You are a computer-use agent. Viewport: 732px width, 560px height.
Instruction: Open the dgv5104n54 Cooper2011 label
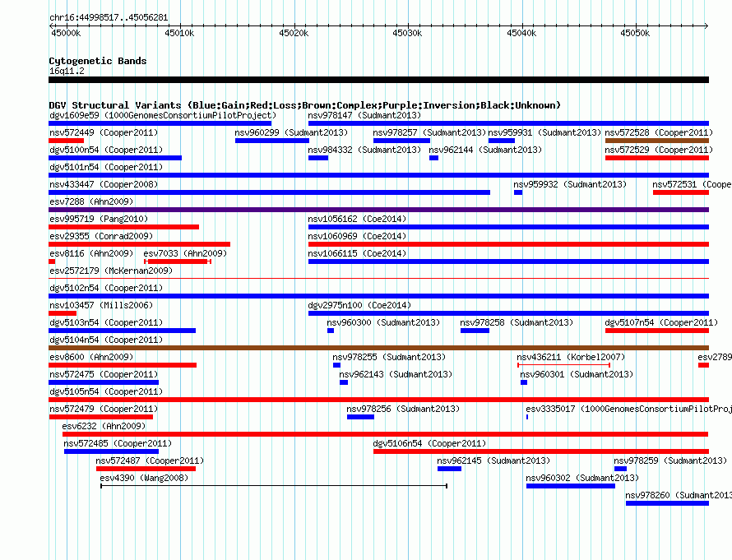[x=106, y=340]
